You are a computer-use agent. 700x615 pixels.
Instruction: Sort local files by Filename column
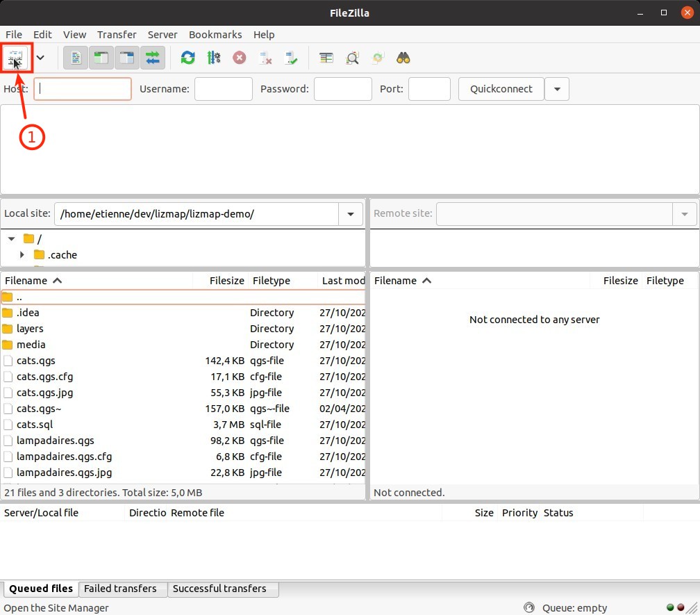point(97,281)
